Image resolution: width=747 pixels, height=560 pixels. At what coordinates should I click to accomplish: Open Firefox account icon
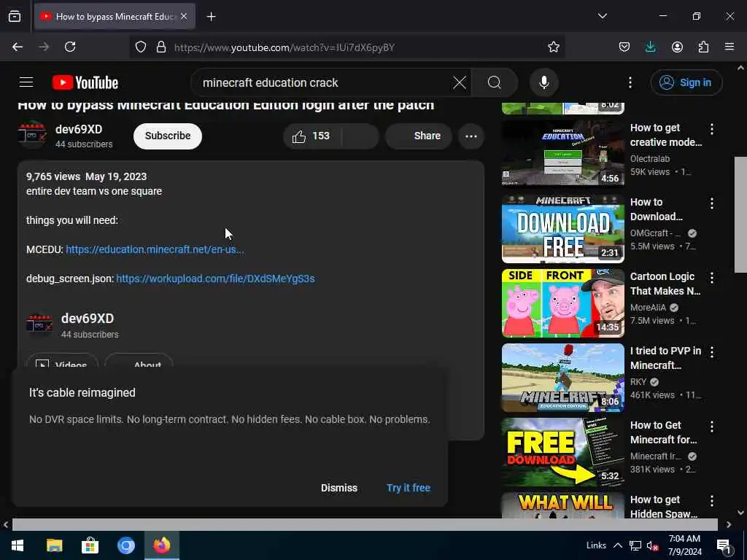point(677,47)
